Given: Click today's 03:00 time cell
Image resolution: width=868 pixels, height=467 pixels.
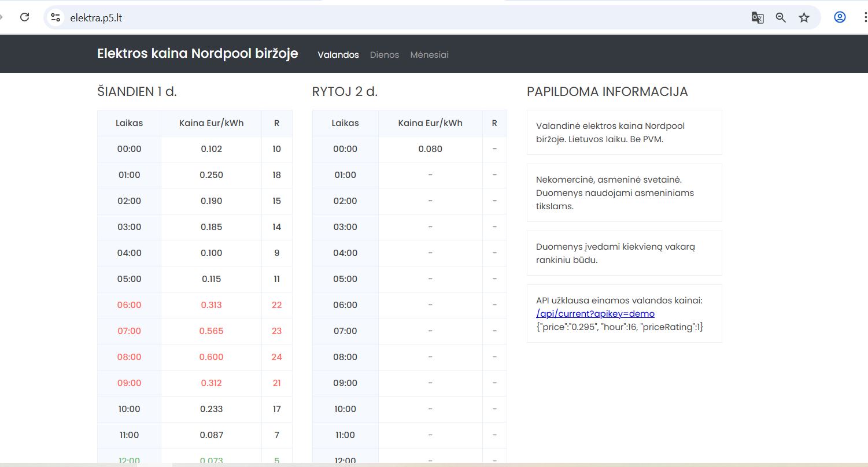Looking at the screenshot, I should coord(129,227).
